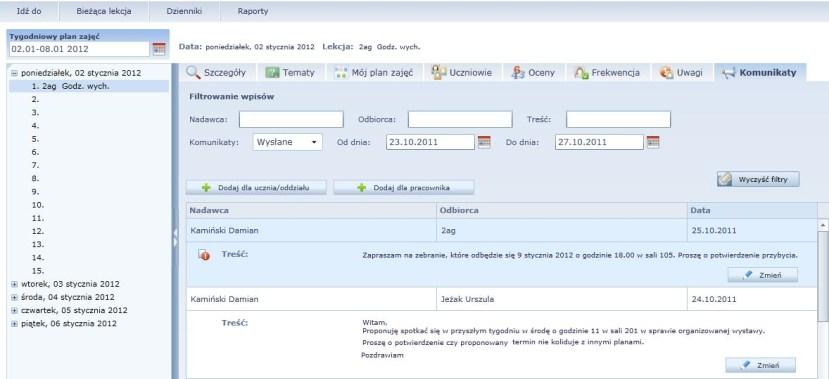The image size is (829, 379).
Task: Open the Uwagi tab
Action: coord(681,73)
